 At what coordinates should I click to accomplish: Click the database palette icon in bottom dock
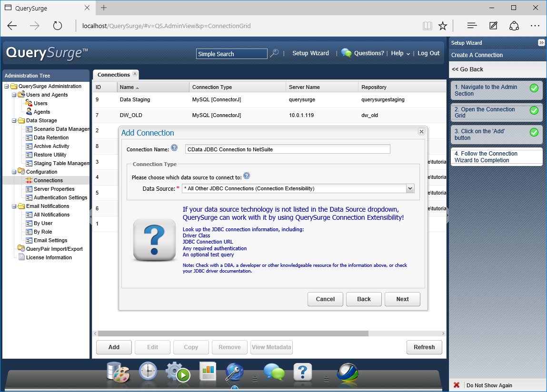[118, 372]
